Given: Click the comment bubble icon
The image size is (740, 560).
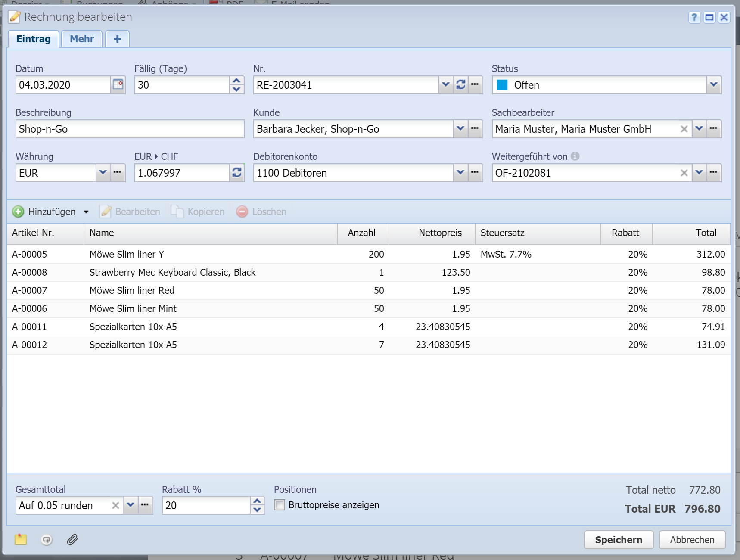Looking at the screenshot, I should tap(47, 540).
